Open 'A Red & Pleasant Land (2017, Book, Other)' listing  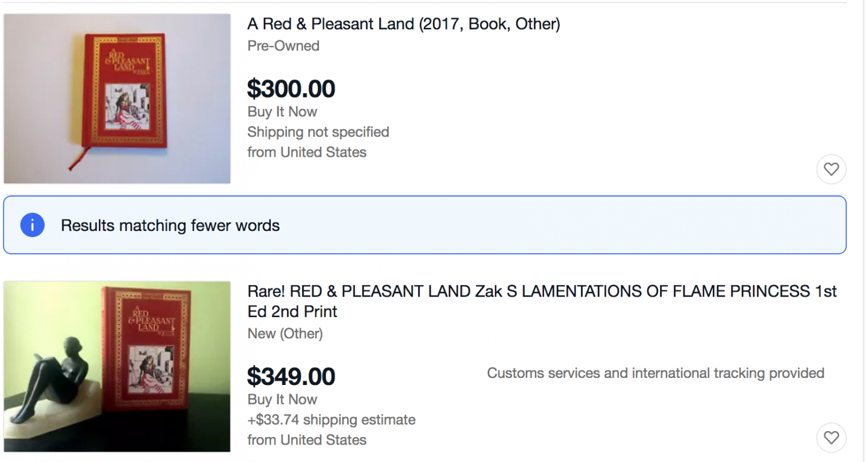coord(404,24)
